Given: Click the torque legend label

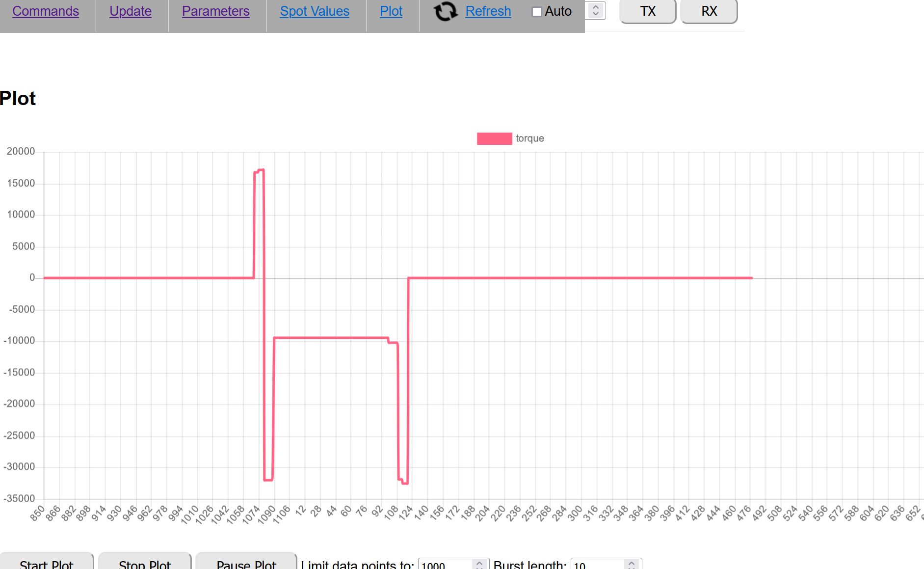Looking at the screenshot, I should pos(529,138).
